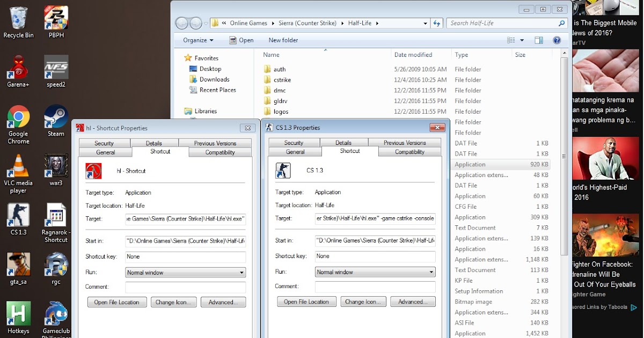Sort files by the Size column header
Screen dimensions: 644x338
pos(531,55)
